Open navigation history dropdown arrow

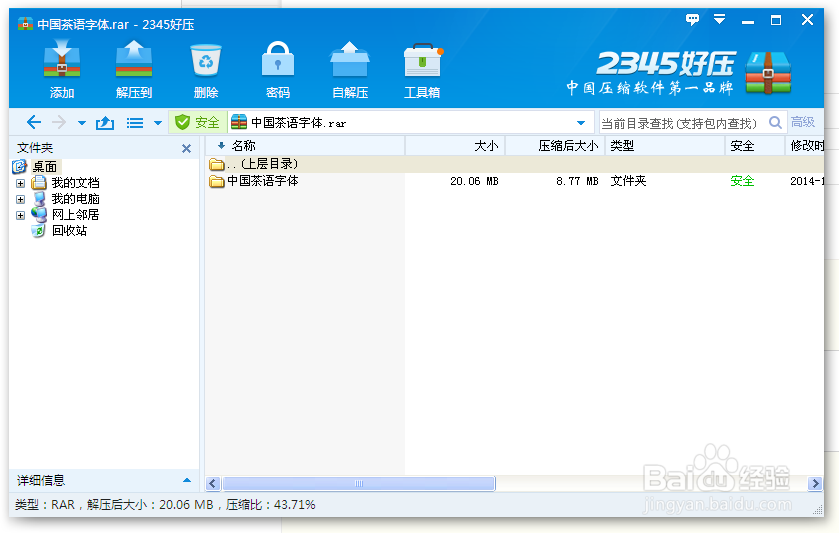(82, 123)
